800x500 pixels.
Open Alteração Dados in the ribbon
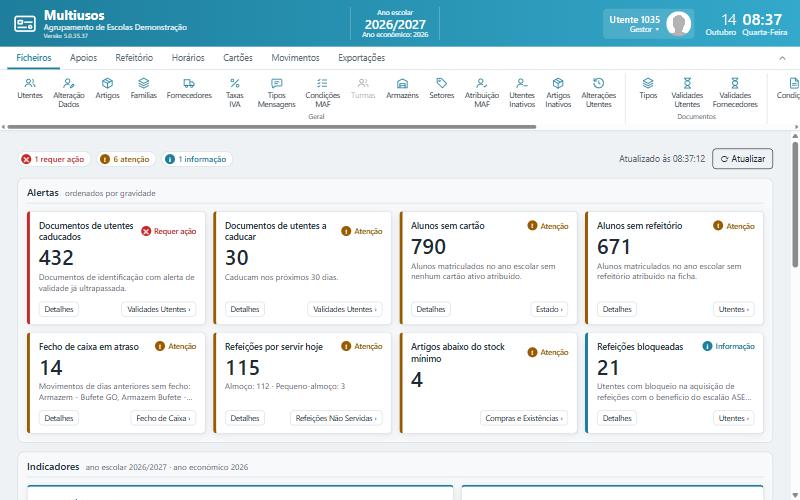pyautogui.click(x=68, y=92)
